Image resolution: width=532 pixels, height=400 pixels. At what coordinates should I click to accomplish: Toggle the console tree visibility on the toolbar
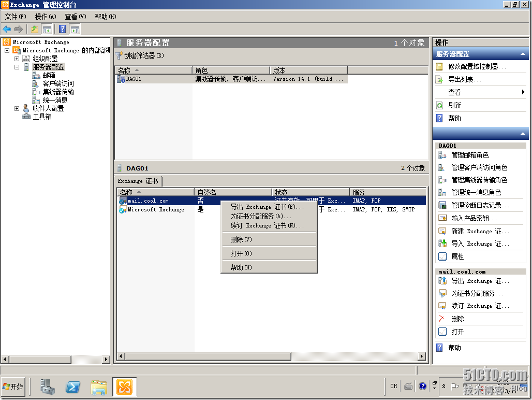click(46, 29)
